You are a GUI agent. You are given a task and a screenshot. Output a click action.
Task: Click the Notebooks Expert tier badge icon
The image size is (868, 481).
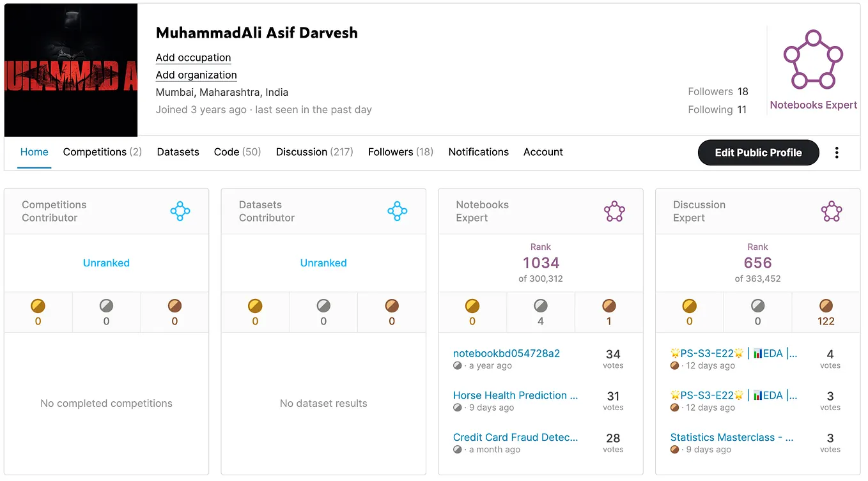pos(812,59)
